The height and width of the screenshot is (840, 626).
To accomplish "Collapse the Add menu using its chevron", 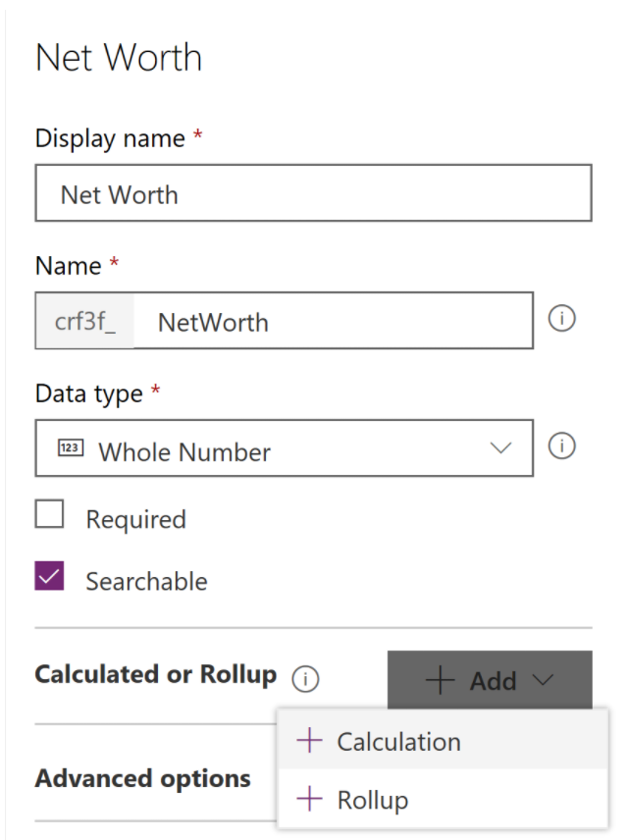I will [544, 680].
